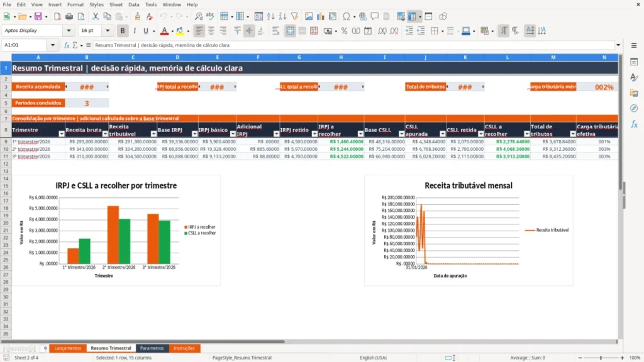The height and width of the screenshot is (362, 644).
Task: Increase indent icon
Action: coord(409,31)
